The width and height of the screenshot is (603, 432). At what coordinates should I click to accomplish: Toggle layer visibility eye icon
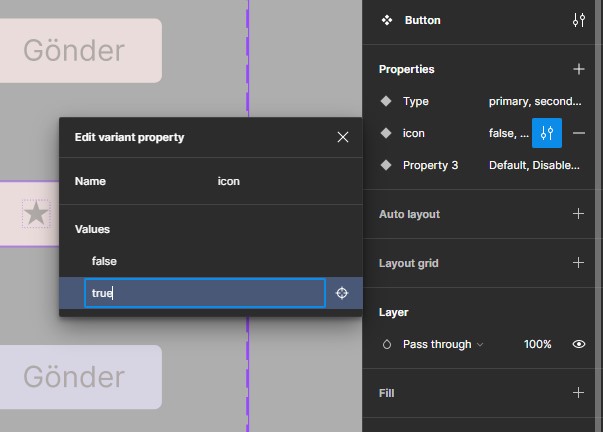point(578,344)
